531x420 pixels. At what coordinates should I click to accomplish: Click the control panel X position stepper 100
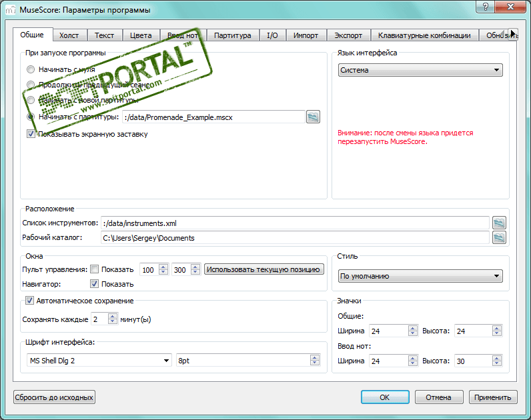[163, 270]
